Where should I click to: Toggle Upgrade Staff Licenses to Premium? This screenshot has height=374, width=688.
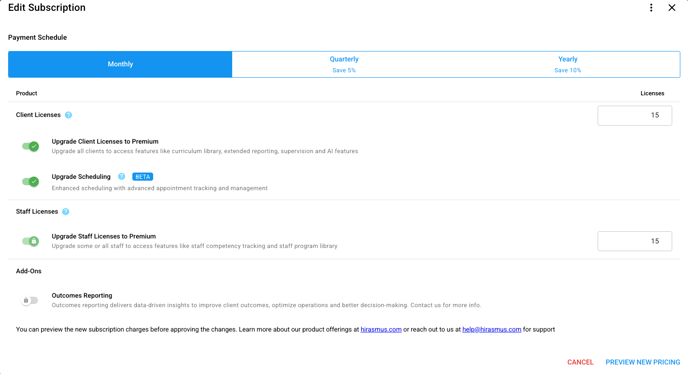pos(30,241)
